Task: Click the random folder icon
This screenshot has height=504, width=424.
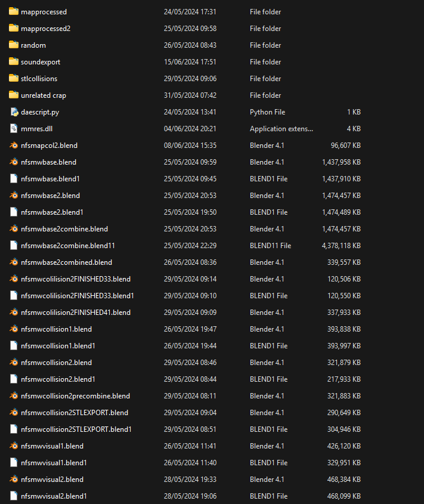Action: (x=14, y=45)
